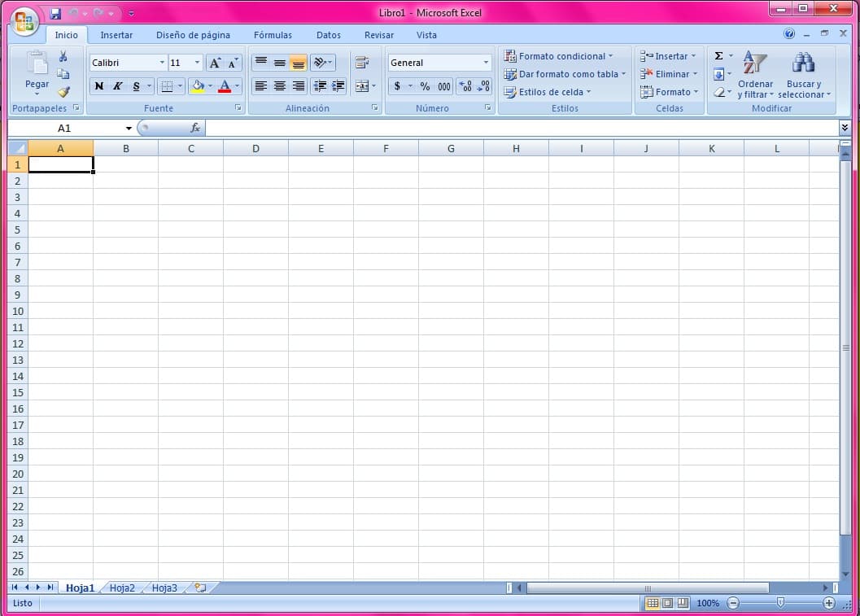Save workbook via Quick Access floppy icon
The image size is (860, 616).
tap(55, 13)
